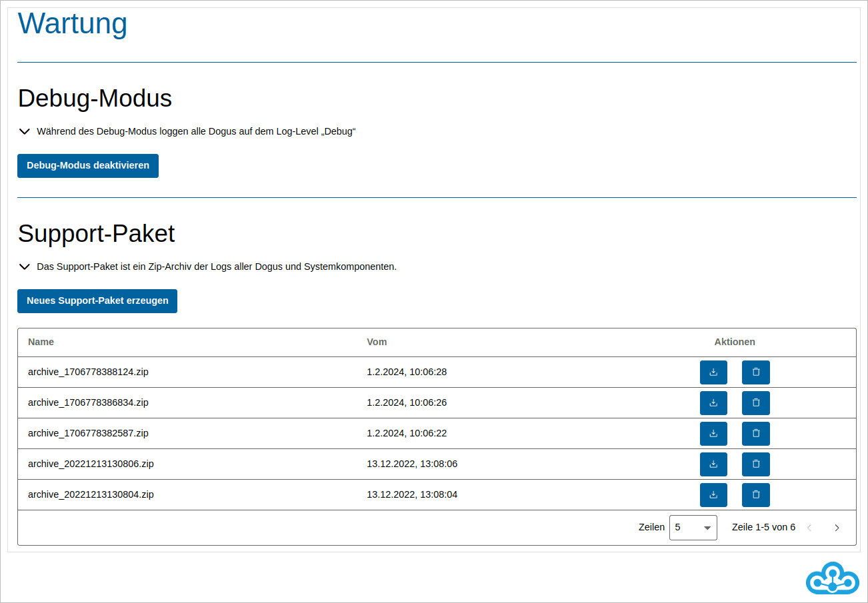Delete archive_1706778388124.zip
This screenshot has width=868, height=603.
pyautogui.click(x=755, y=372)
